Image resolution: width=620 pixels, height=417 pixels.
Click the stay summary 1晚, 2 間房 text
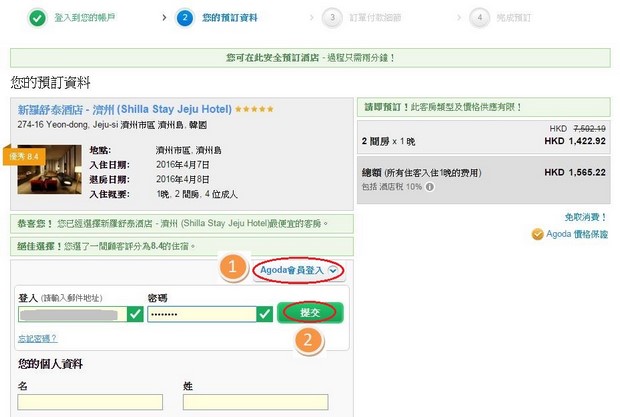tap(197, 194)
